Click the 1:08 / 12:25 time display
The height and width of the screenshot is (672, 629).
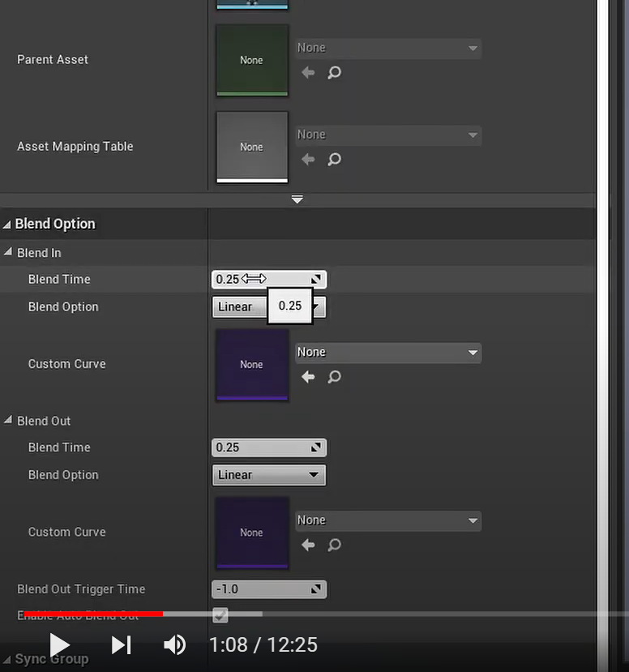263,645
